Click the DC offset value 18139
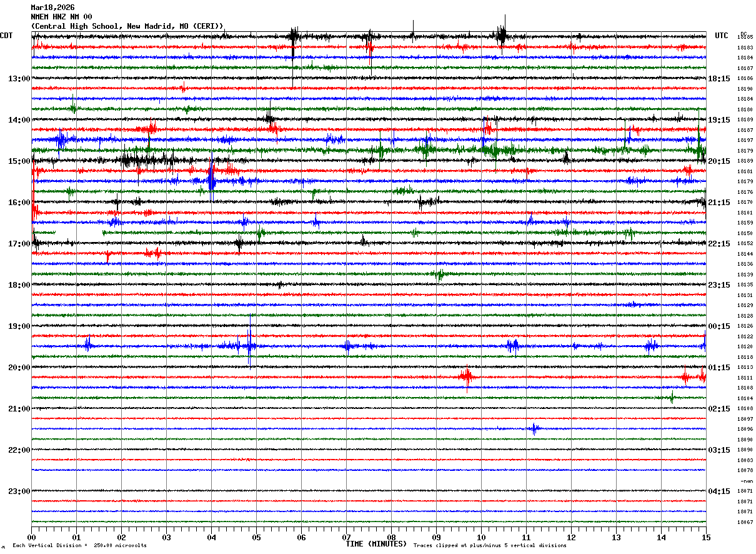The image size is (756, 554). (x=745, y=274)
